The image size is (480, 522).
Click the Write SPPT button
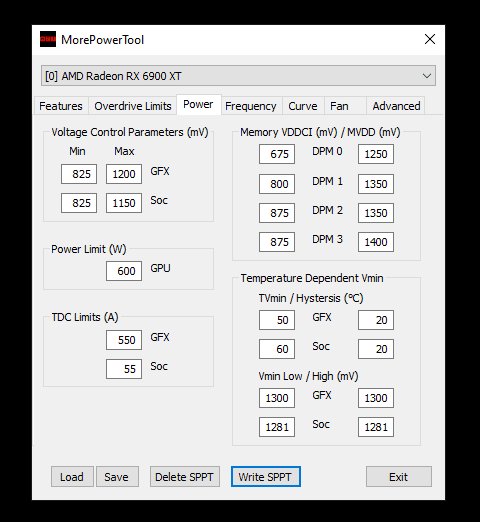tap(266, 477)
